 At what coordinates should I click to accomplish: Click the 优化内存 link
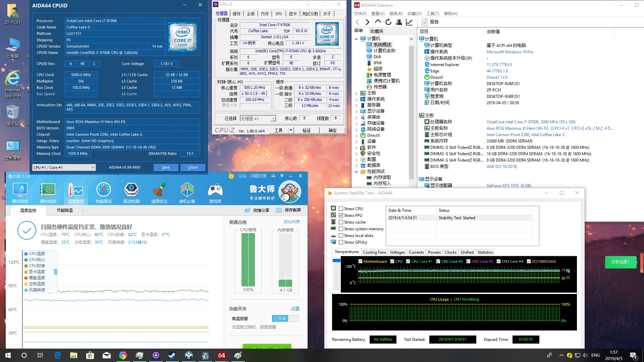(292, 222)
